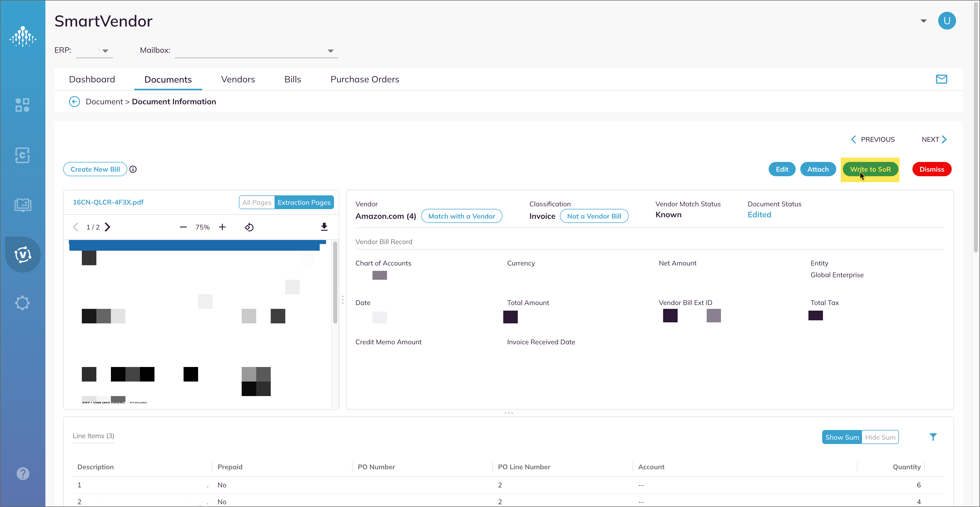Switch to the Bills tab

293,79
